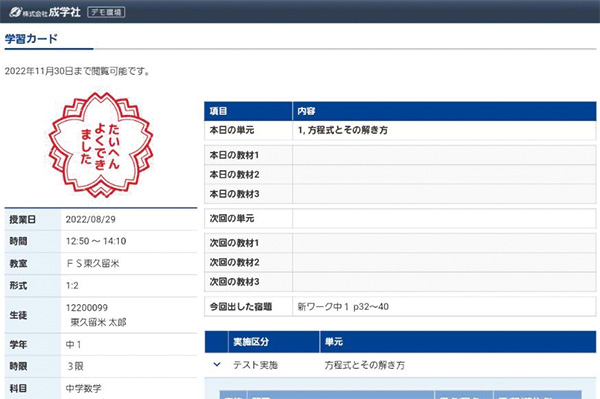Click the 形式 value 1:2
The height and width of the screenshot is (399, 600).
[72, 285]
